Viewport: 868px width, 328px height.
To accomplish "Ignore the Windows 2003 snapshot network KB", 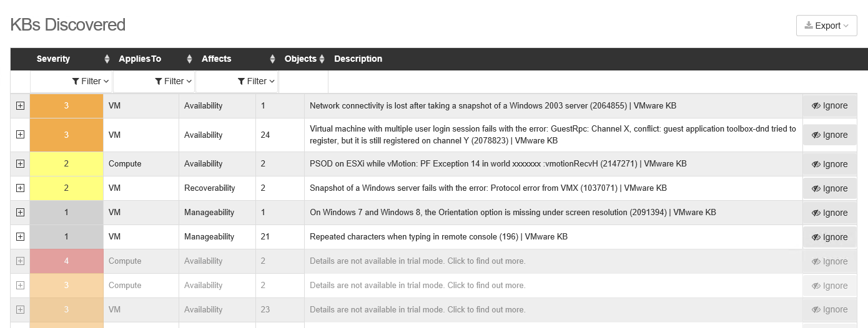I will (829, 106).
